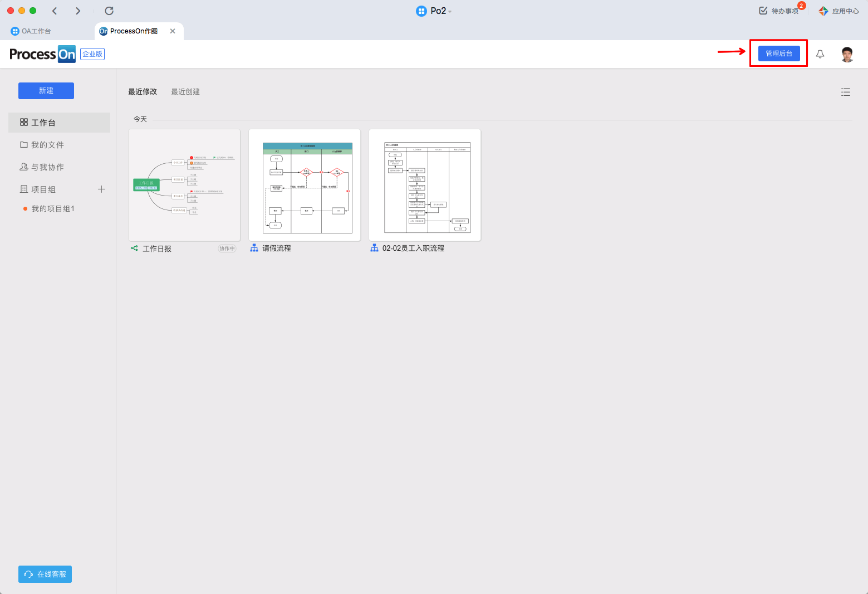Click the 今天 section label
The height and width of the screenshot is (594, 868).
(x=140, y=119)
